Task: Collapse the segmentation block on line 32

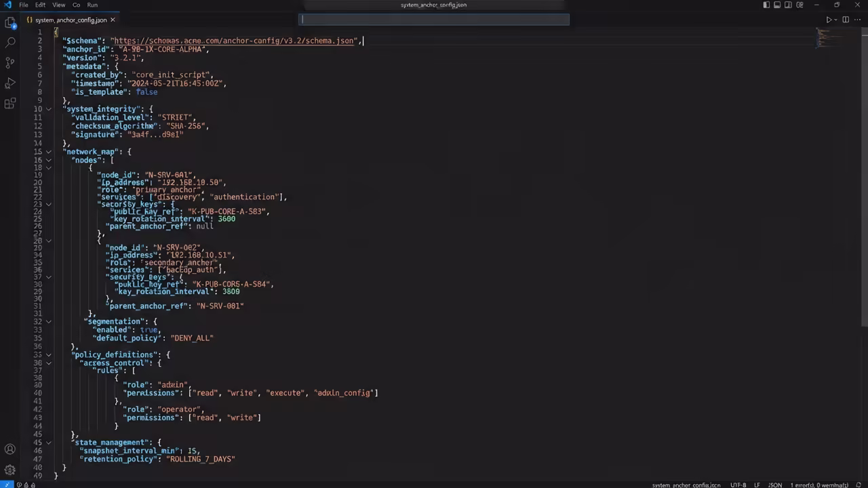Action: coord(48,321)
